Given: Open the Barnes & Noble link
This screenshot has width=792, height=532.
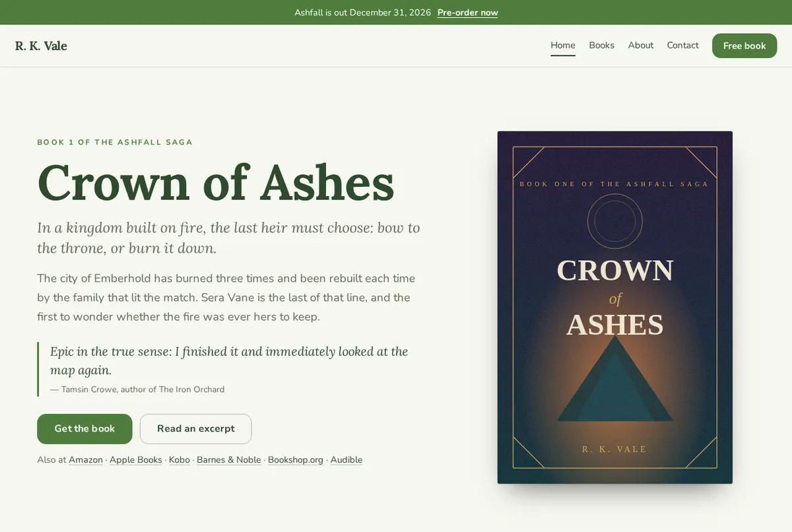Looking at the screenshot, I should pyautogui.click(x=229, y=460).
